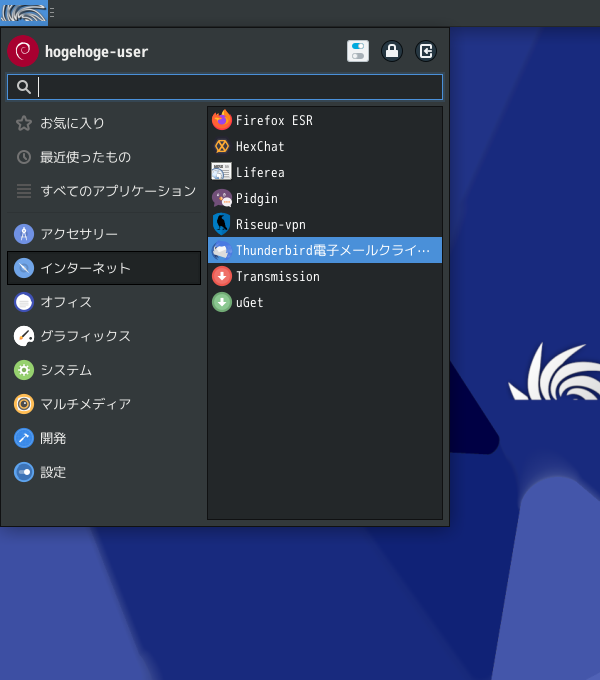Click the Transmission download icon
Viewport: 600px width, 680px height.
point(222,276)
